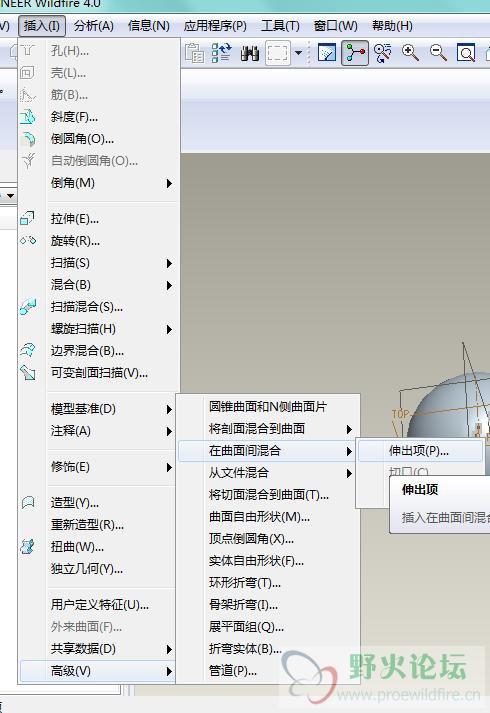
Task: Select 实体自由形状(F)... entry
Action: (268, 561)
